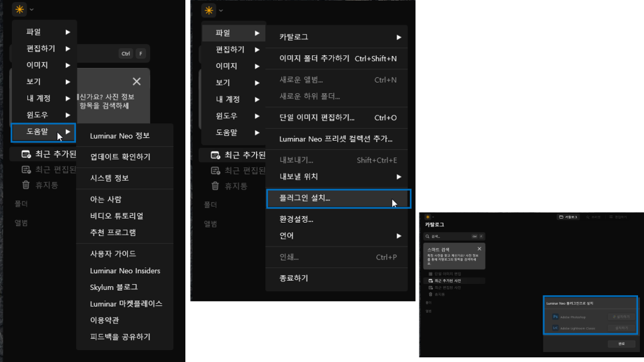Click the 완료 button in the plugin dialog
This screenshot has height=362, width=644.
pyautogui.click(x=621, y=344)
